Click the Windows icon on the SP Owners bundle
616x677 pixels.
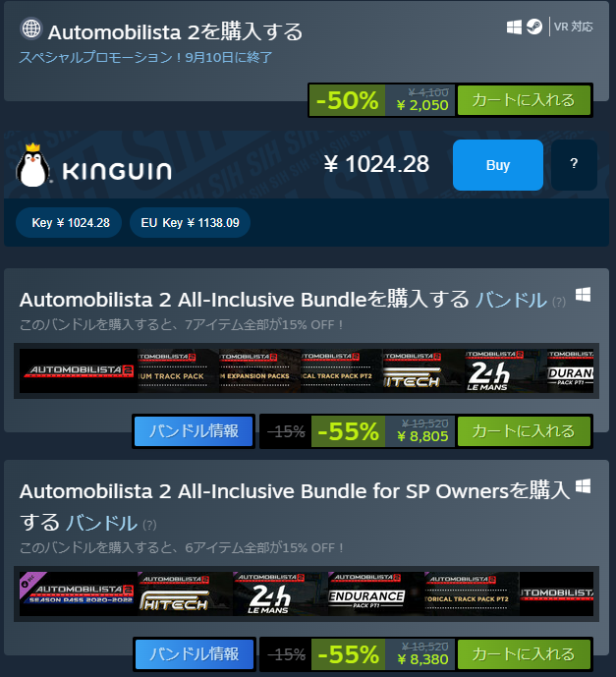583,486
